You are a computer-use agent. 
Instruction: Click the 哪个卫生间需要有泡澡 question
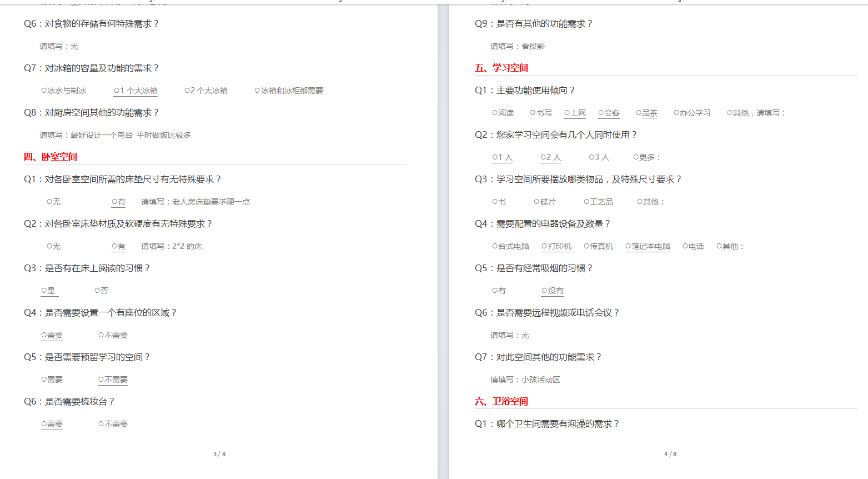click(x=547, y=424)
